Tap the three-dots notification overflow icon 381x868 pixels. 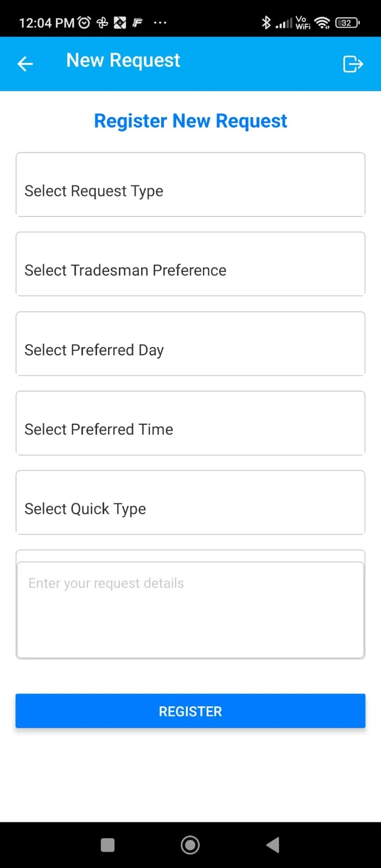click(x=160, y=22)
